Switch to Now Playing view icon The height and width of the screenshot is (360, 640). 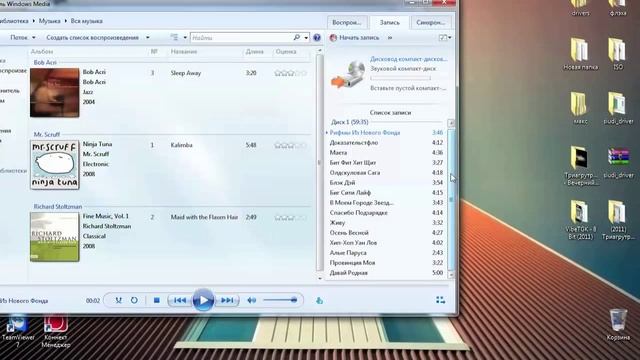440,300
